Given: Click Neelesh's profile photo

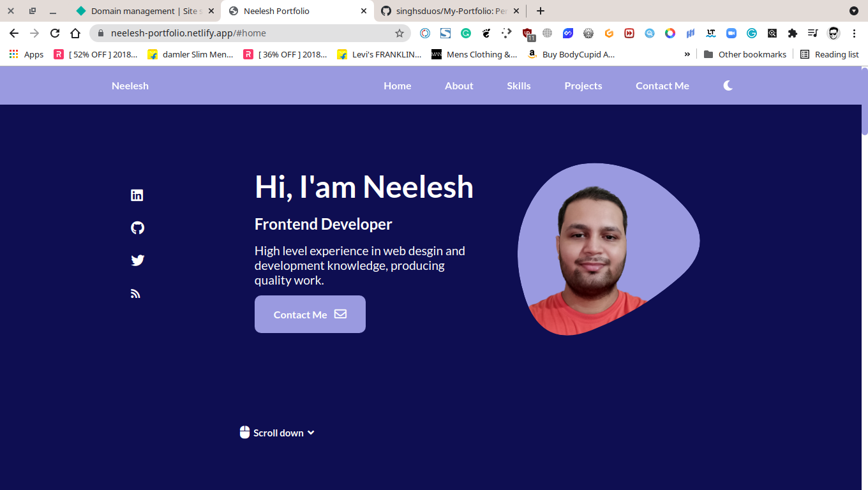Looking at the screenshot, I should pyautogui.click(x=608, y=249).
